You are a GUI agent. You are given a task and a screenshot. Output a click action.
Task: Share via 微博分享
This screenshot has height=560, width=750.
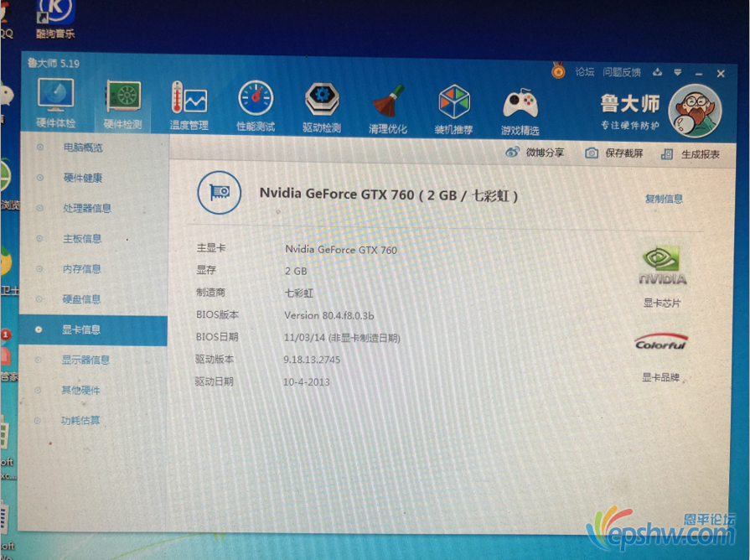coord(535,153)
